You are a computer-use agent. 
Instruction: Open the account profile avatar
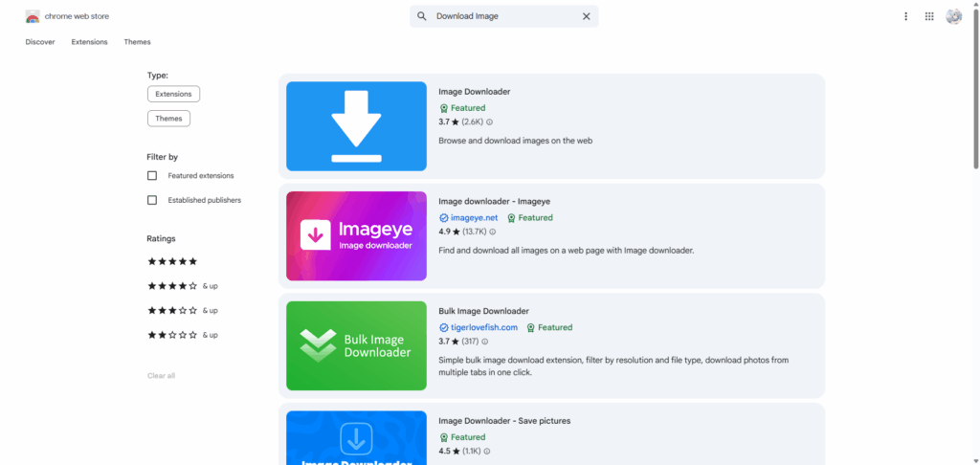[954, 16]
